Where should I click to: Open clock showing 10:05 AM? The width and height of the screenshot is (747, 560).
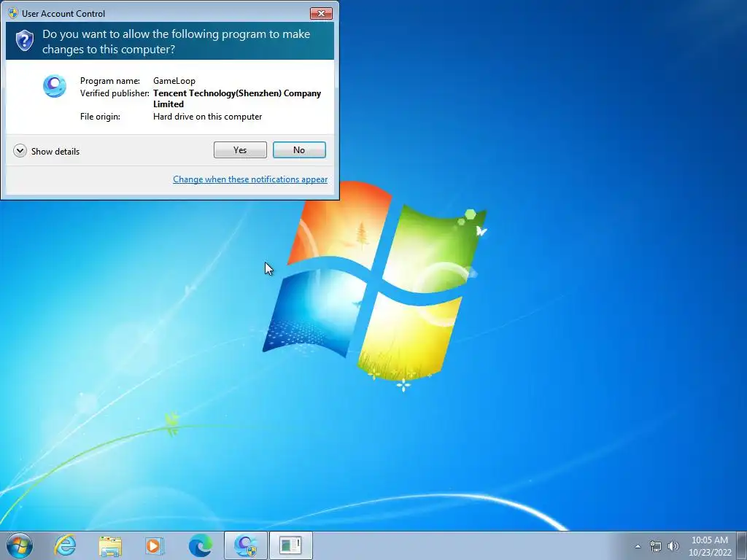710,546
